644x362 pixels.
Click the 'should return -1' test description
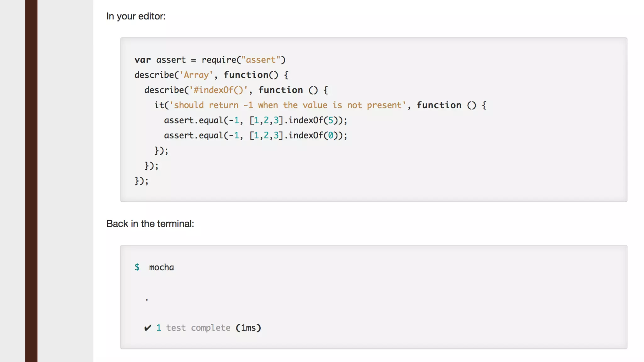[x=288, y=105]
